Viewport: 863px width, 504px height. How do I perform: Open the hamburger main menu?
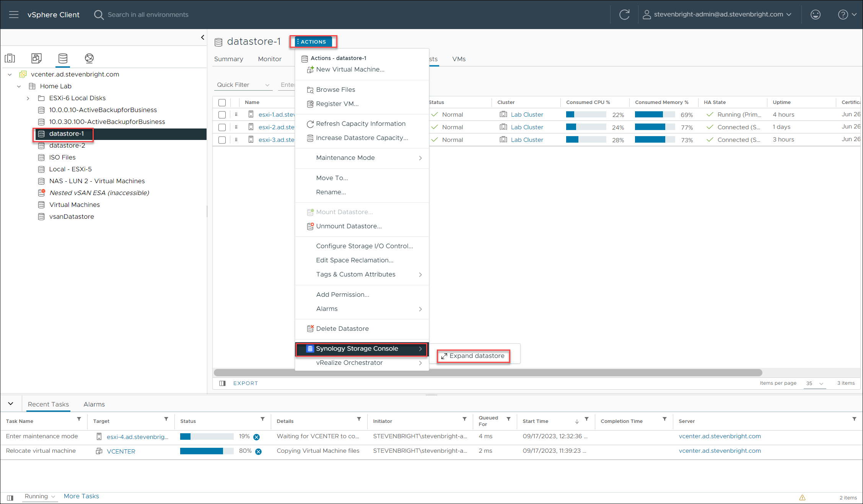(x=14, y=15)
